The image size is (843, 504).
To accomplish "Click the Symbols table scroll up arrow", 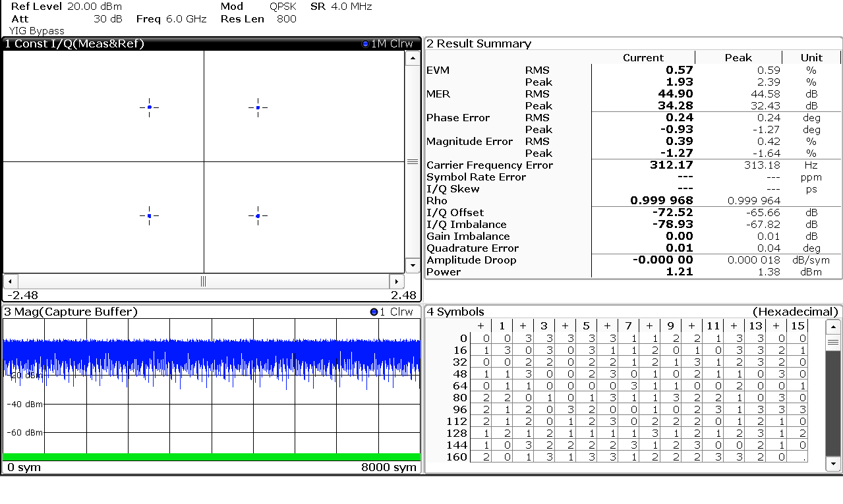I will pyautogui.click(x=834, y=327).
